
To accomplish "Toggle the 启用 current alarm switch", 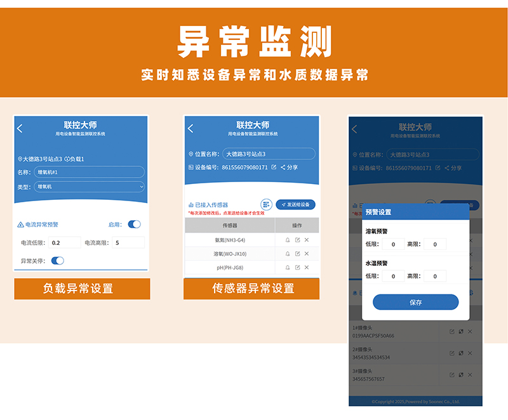I will coord(134,224).
